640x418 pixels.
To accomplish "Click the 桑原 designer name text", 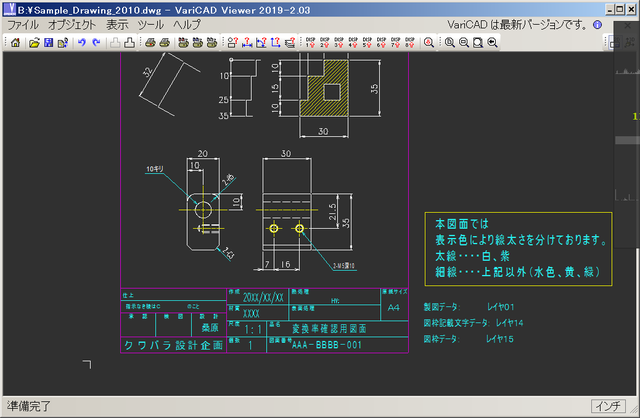I will 210,327.
